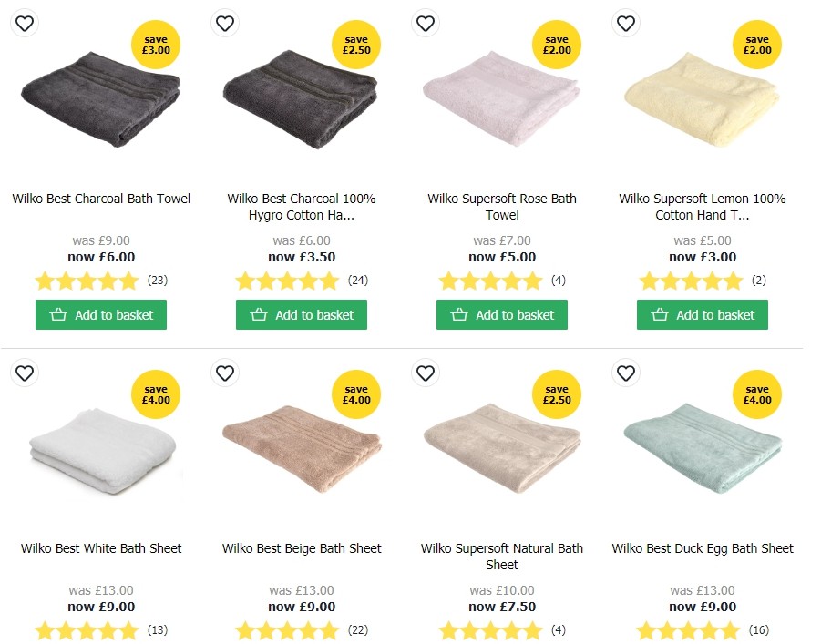Click the heart icon above the Rose Bath Towel
Image resolution: width=821 pixels, height=644 pixels.
tap(425, 23)
